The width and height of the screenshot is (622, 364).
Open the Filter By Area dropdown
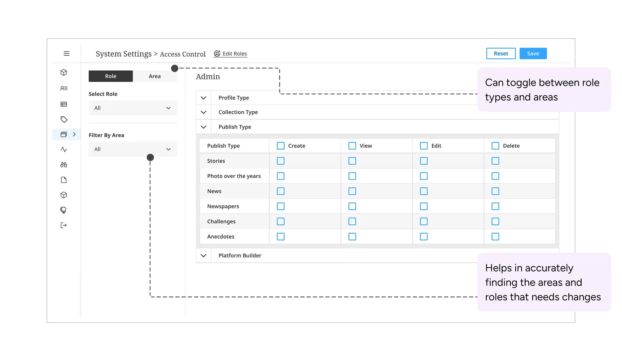(x=133, y=149)
